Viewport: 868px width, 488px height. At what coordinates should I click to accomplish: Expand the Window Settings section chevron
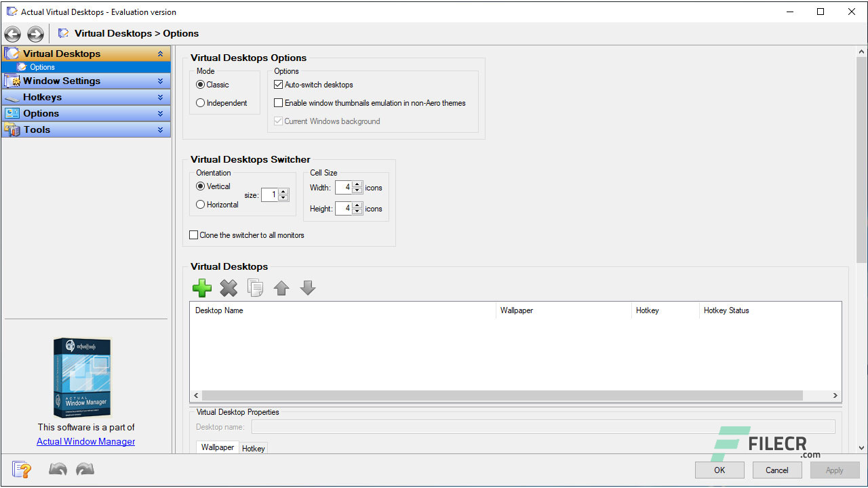click(x=161, y=81)
